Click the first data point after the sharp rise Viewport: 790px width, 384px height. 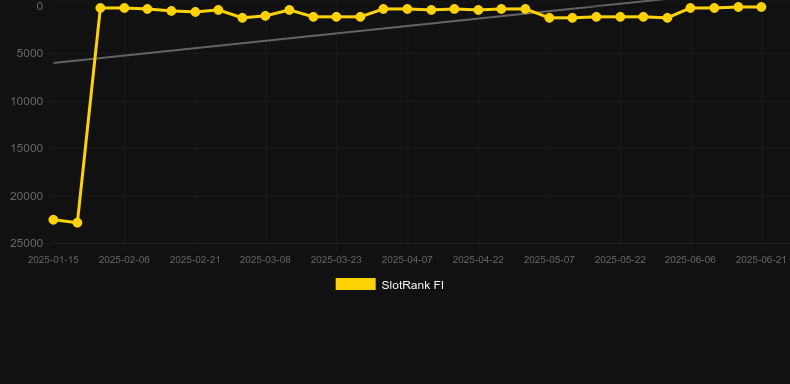pos(100,8)
